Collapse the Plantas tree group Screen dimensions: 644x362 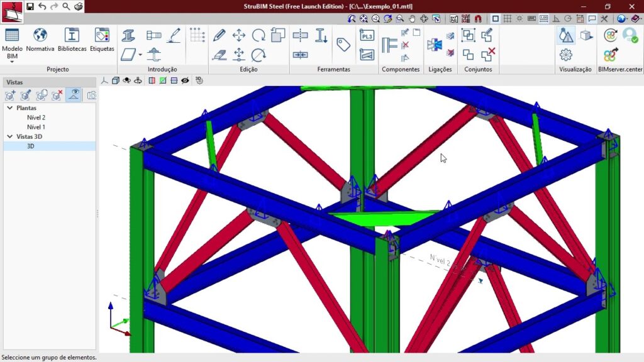click(x=10, y=108)
